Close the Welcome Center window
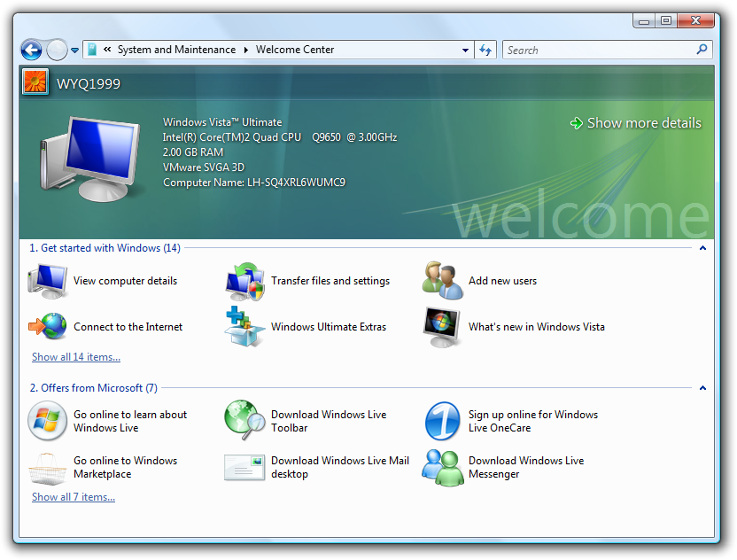Viewport: 737px width, 560px height. 696,20
